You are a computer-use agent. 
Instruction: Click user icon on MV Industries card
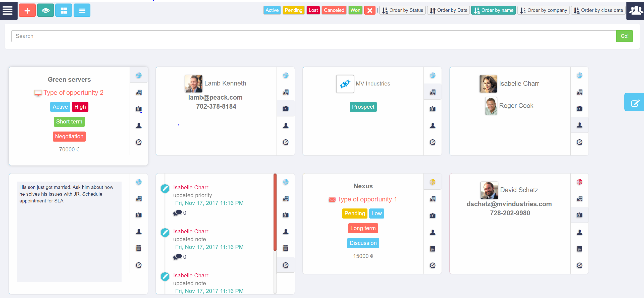433,125
